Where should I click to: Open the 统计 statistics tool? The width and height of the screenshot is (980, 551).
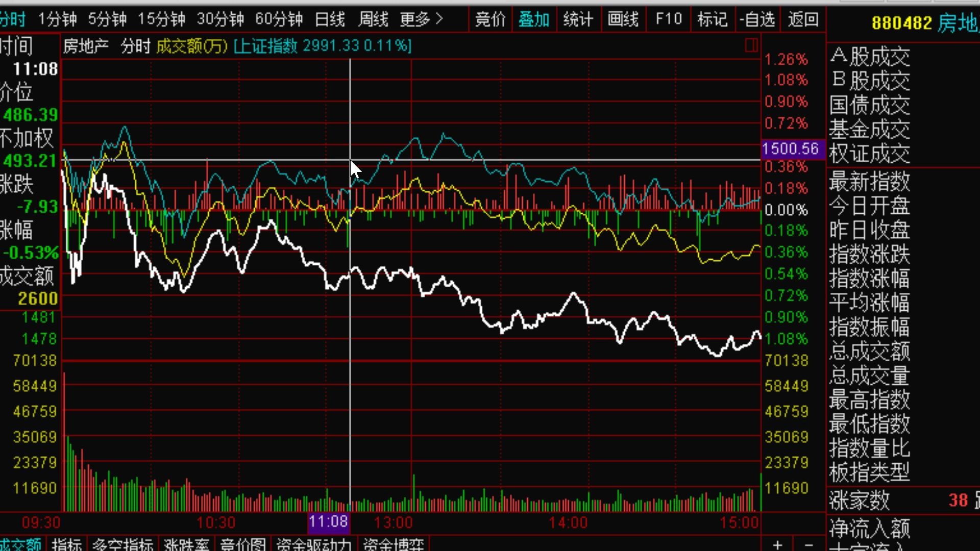pyautogui.click(x=578, y=19)
